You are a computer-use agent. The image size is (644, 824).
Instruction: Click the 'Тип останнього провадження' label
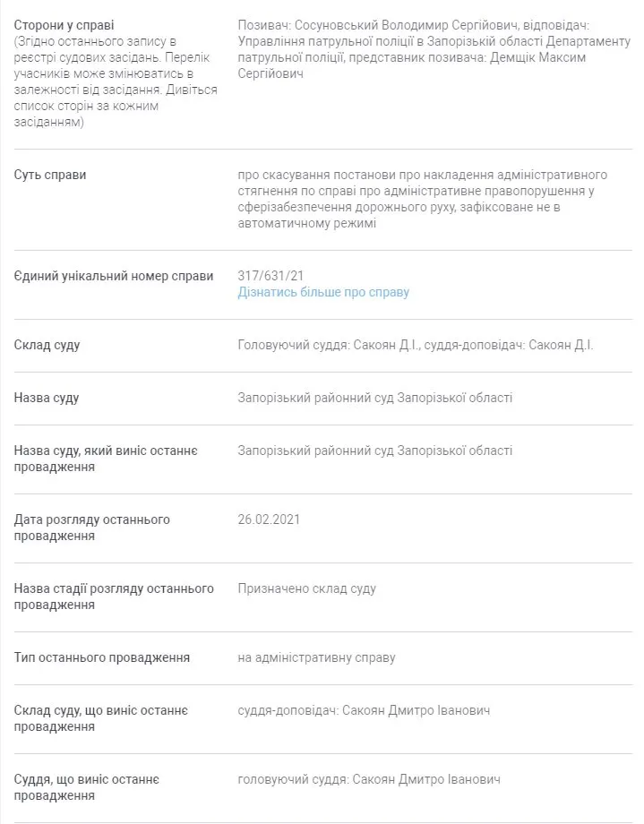101,657
